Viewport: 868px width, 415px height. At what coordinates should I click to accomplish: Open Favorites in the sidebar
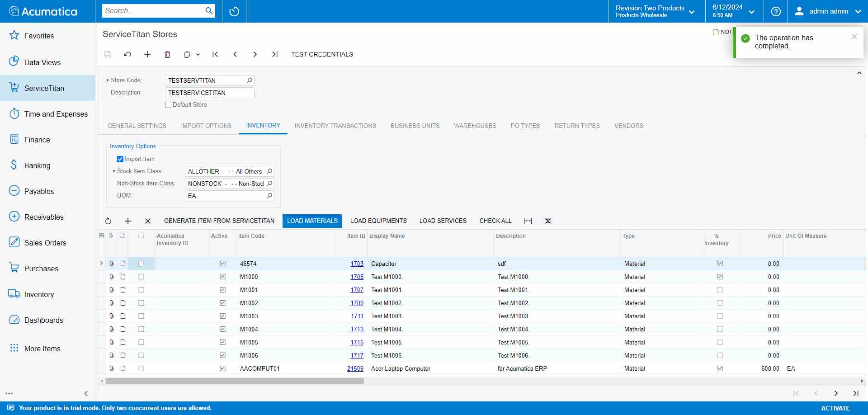tap(47, 36)
